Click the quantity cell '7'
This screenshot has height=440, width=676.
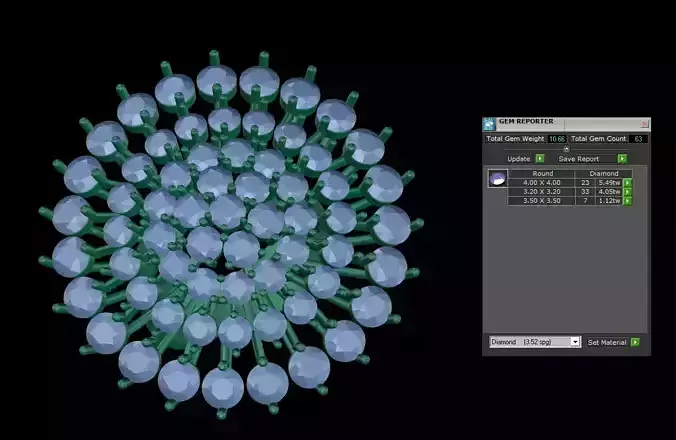585,201
